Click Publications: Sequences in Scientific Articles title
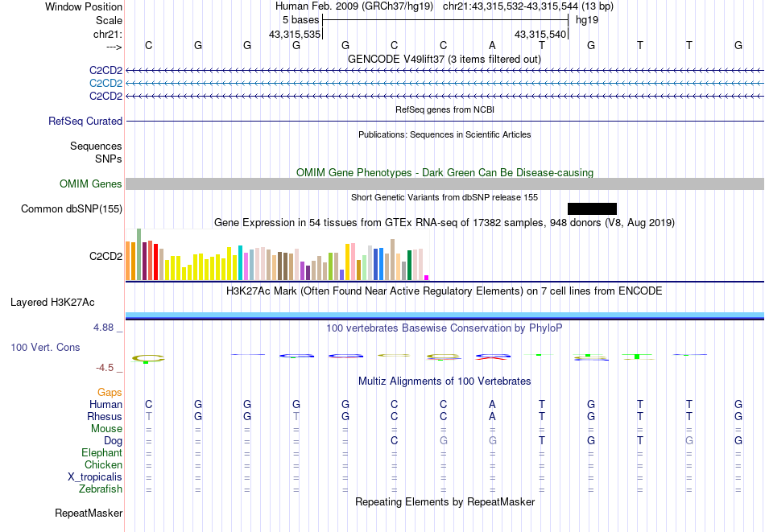765x532 pixels. coord(445,134)
